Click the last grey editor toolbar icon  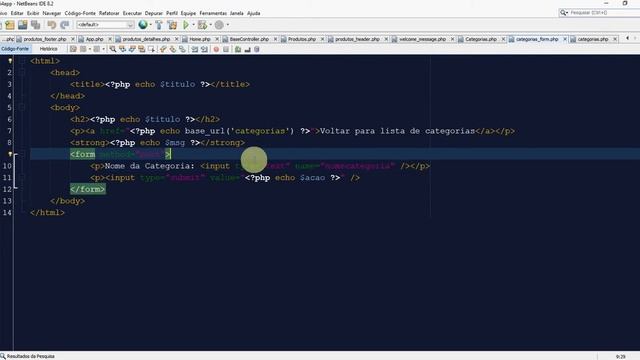257,49
